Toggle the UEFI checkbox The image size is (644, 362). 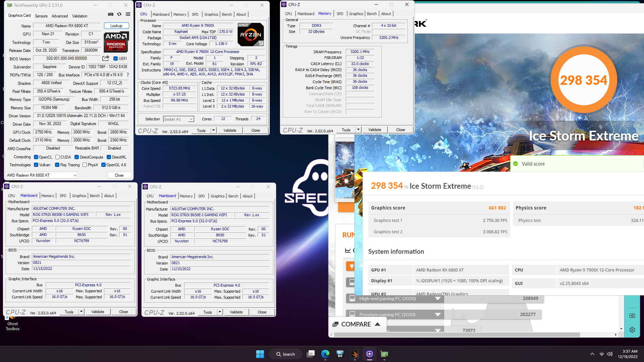click(116, 59)
